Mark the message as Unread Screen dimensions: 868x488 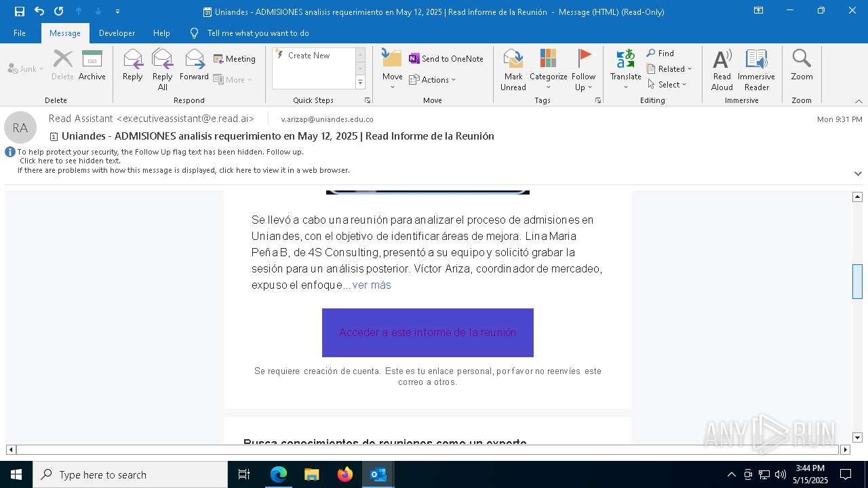[x=513, y=70]
